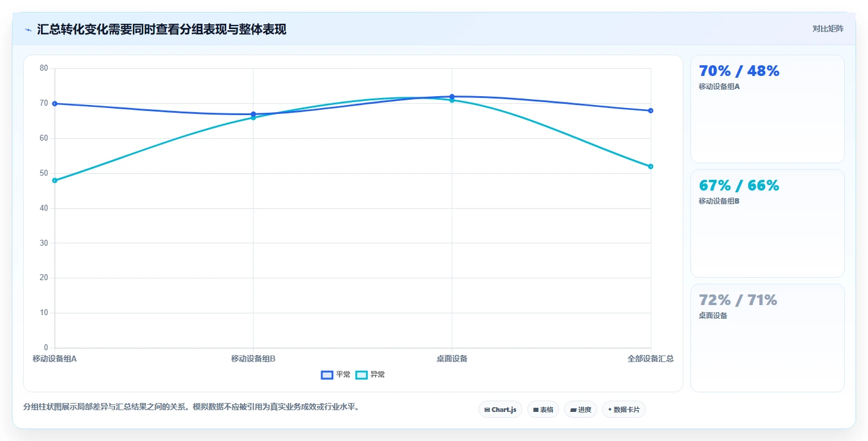The width and height of the screenshot is (868, 441).
Task: Click the x-axis label 移动设备组B
Action: click(253, 358)
